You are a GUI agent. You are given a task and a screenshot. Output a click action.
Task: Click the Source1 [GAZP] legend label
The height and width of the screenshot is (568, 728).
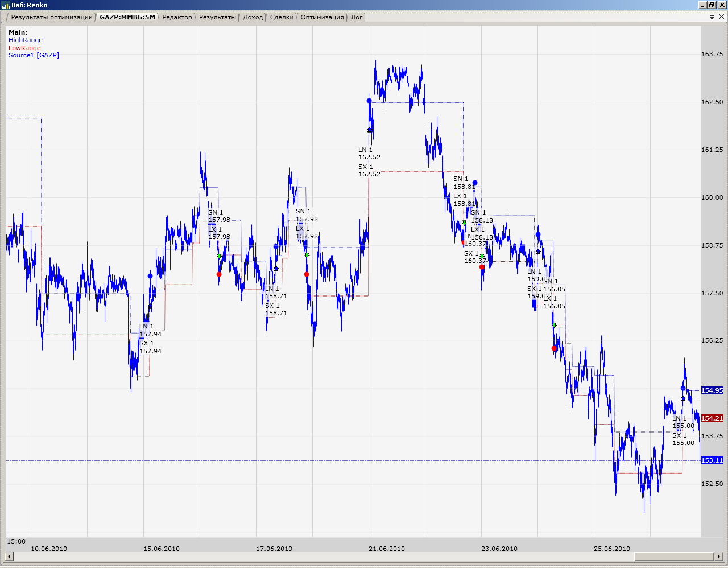coord(34,55)
